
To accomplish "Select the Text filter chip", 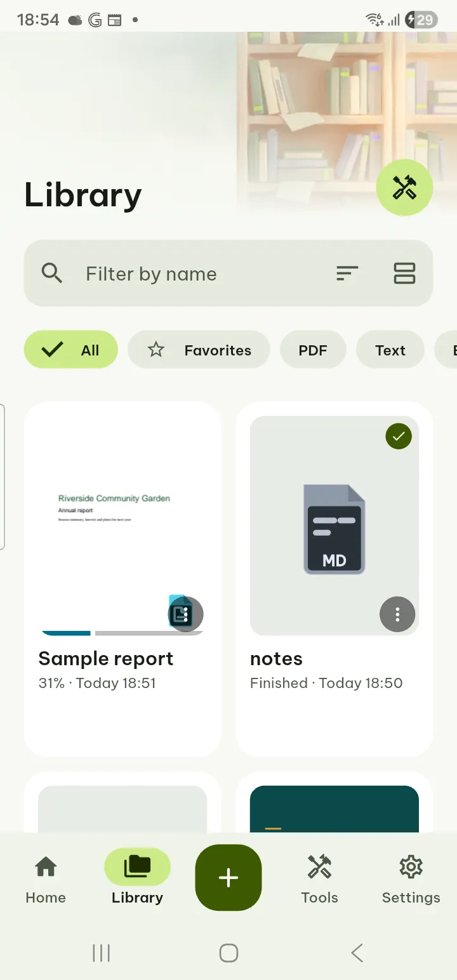I will [x=390, y=350].
